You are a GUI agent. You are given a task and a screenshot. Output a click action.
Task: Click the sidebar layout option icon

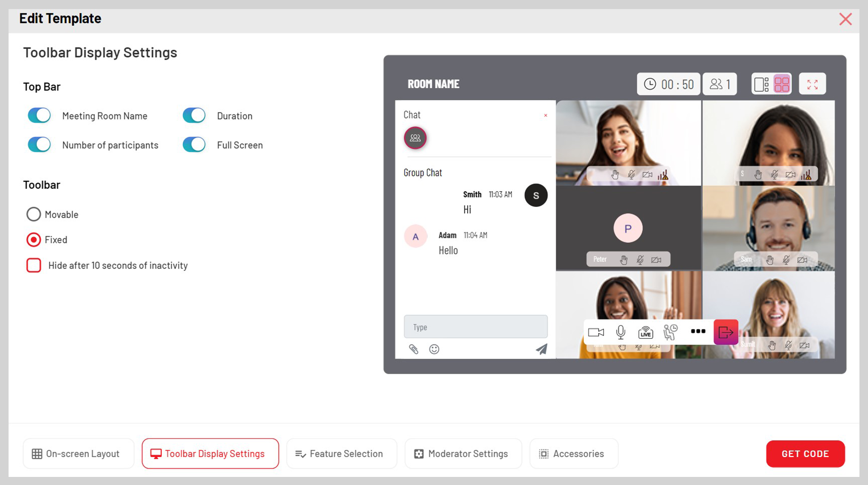point(762,84)
